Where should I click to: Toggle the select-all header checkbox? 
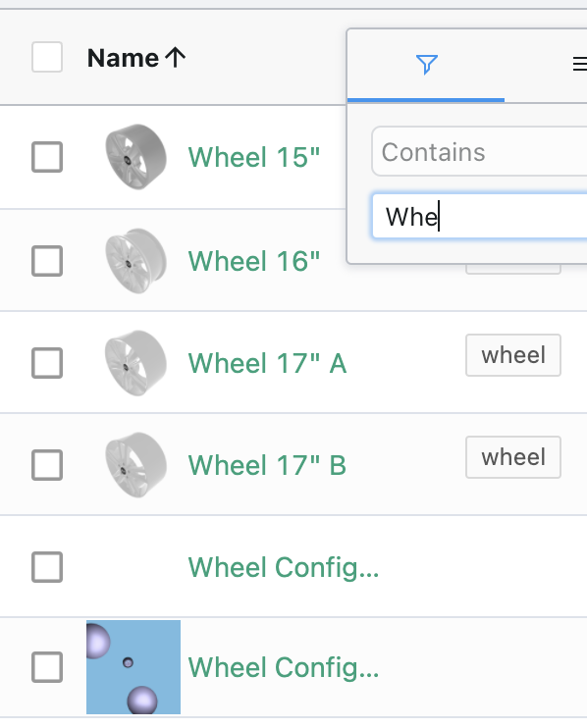point(47,57)
